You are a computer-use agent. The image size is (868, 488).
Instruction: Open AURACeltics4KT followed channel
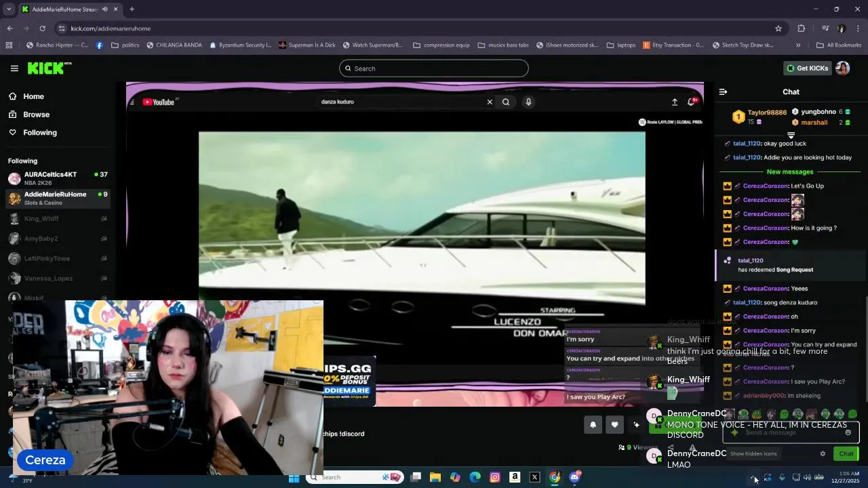click(58, 178)
